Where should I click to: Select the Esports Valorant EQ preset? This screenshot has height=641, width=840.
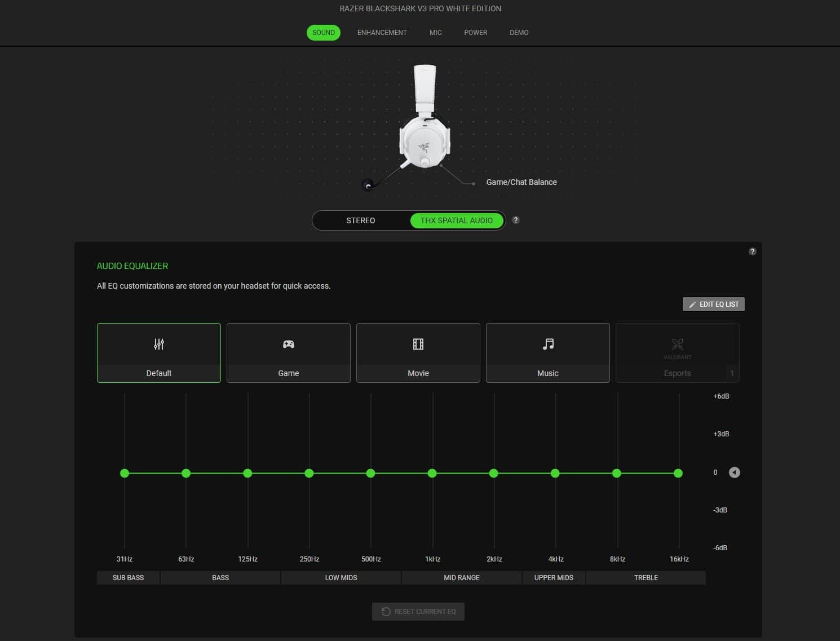pos(677,353)
